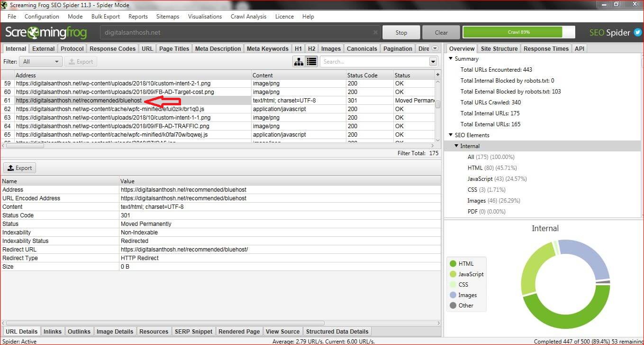This screenshot has height=345, width=644.
Task: Select Images (46) in the Overview tree
Action: (493, 201)
